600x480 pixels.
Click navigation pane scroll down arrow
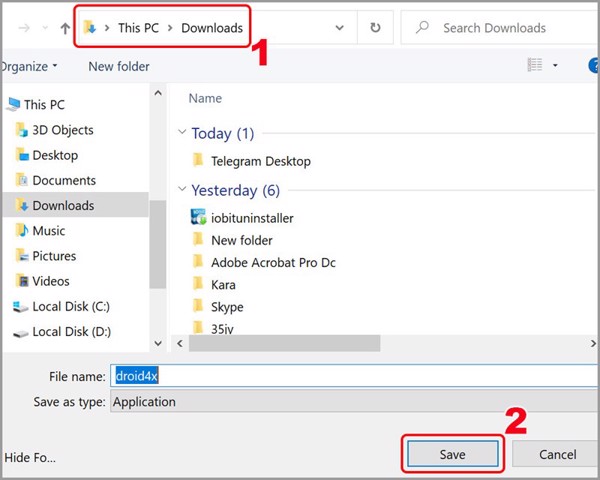pos(158,343)
